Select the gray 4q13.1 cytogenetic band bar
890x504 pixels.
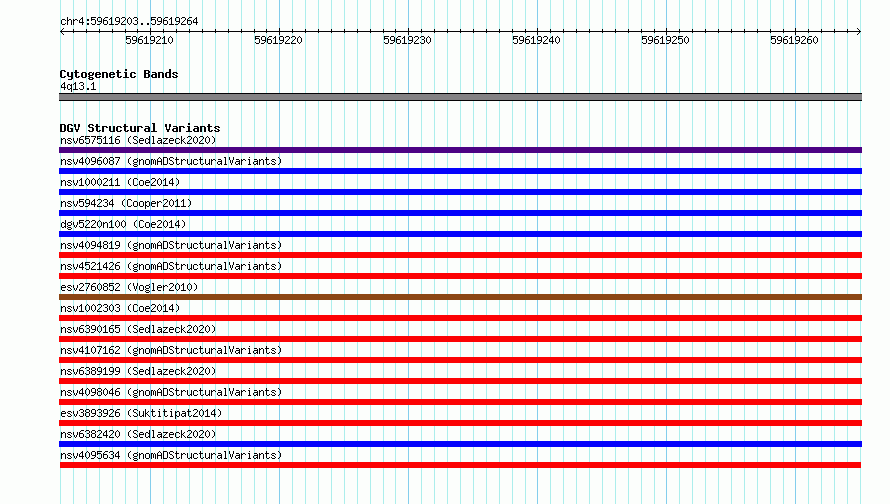coord(460,97)
